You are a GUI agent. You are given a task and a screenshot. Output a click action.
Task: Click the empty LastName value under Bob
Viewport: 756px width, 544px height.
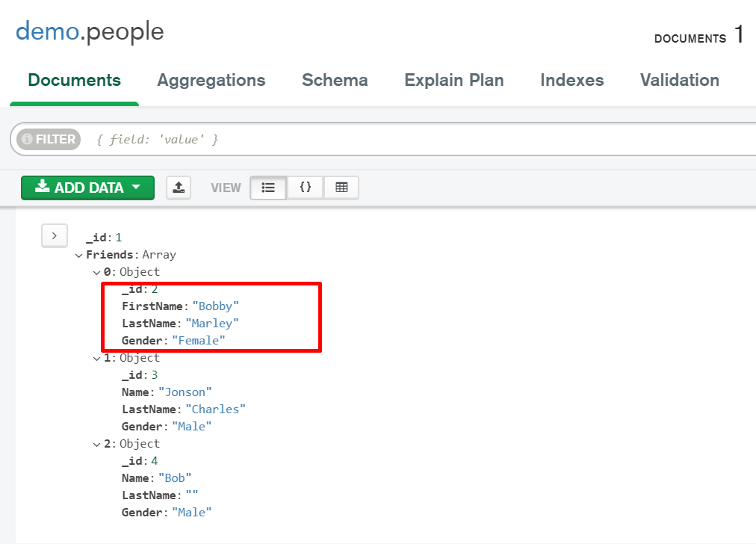(192, 495)
